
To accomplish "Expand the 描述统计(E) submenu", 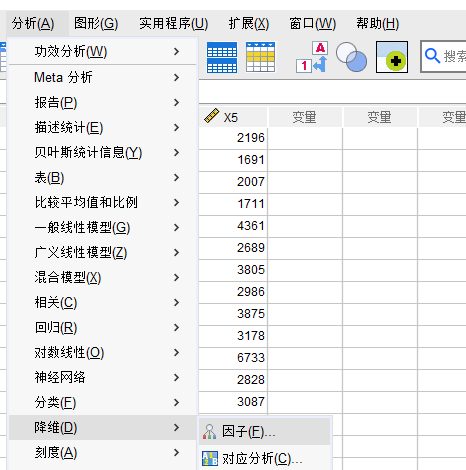I will [x=102, y=127].
